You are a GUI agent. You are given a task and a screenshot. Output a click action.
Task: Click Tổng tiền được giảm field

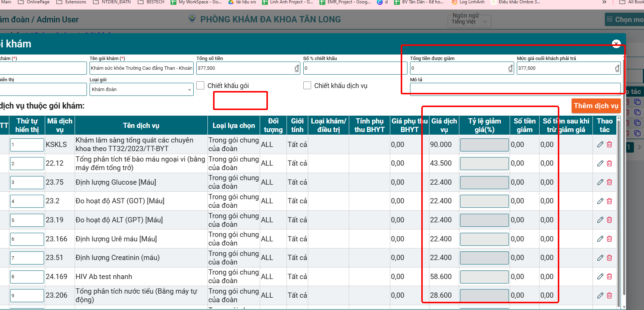click(x=462, y=68)
